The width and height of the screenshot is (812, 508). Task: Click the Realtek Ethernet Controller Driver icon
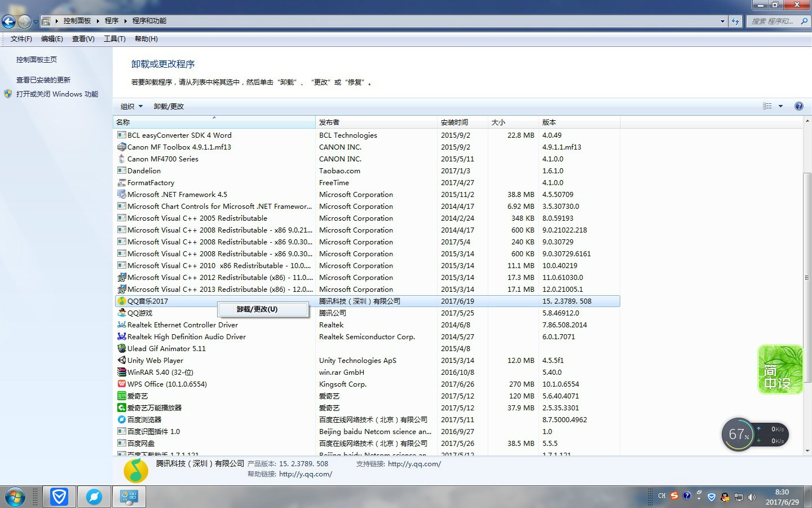121,325
